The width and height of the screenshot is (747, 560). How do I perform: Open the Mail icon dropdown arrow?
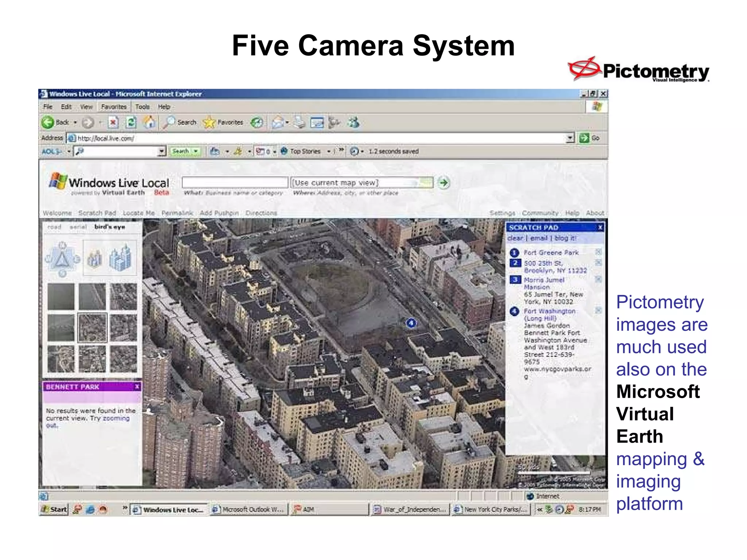[x=287, y=122]
